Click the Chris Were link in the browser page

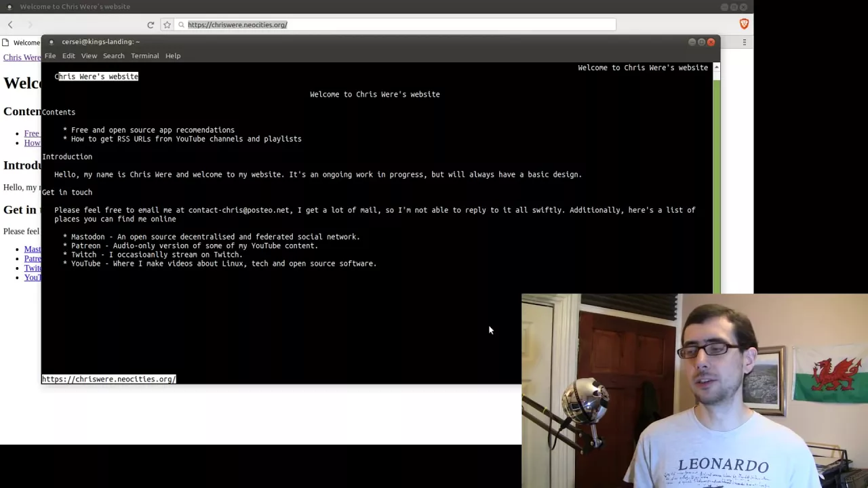(x=22, y=58)
